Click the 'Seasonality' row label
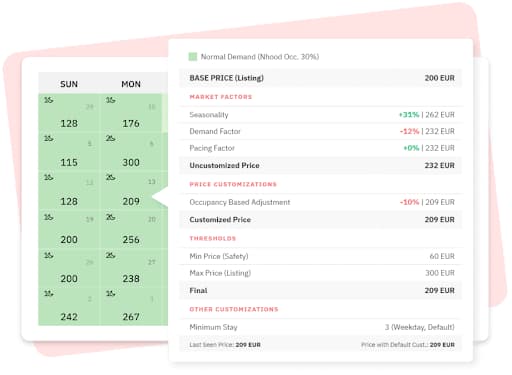Image resolution: width=512 pixels, height=375 pixels. [x=209, y=115]
